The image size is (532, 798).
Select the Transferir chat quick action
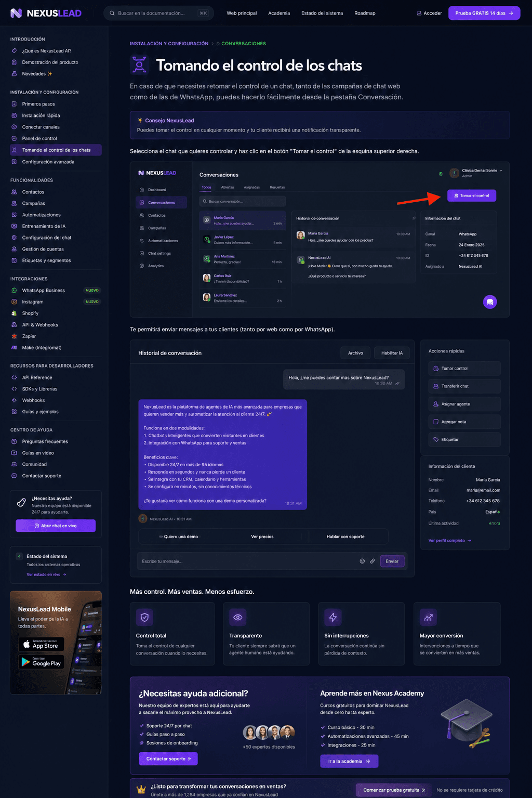point(464,386)
